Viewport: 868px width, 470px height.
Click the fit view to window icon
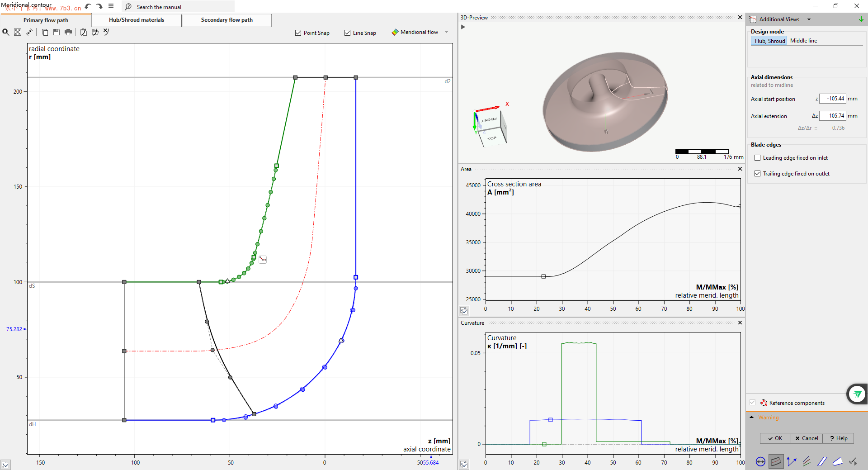tap(18, 32)
